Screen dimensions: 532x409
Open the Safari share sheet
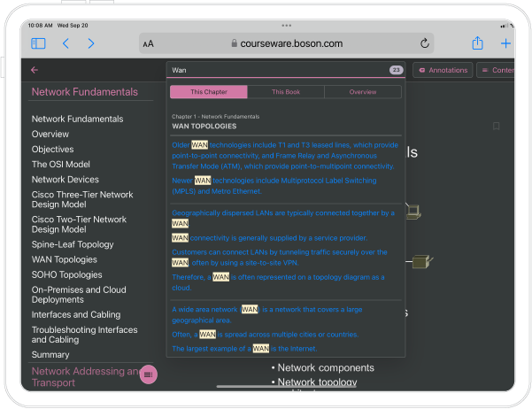477,43
